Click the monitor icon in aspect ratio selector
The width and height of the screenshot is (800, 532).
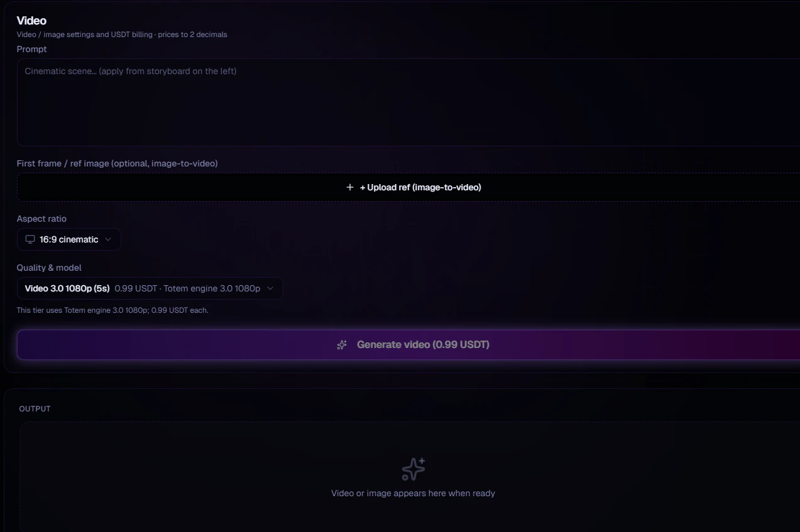click(x=30, y=239)
